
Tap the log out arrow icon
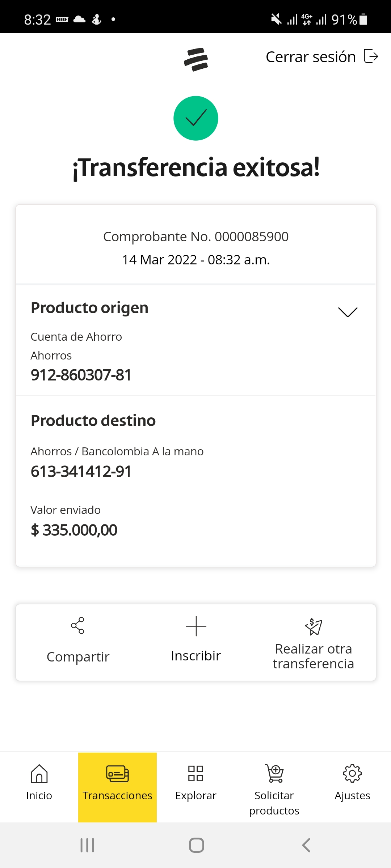371,56
